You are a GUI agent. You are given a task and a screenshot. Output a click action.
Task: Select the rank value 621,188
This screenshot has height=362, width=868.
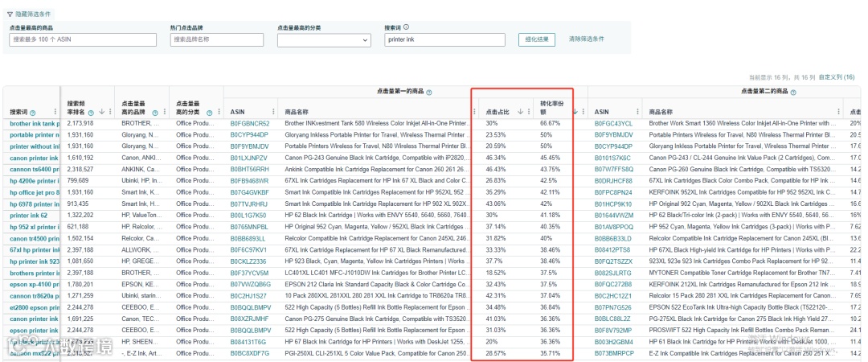(78, 227)
